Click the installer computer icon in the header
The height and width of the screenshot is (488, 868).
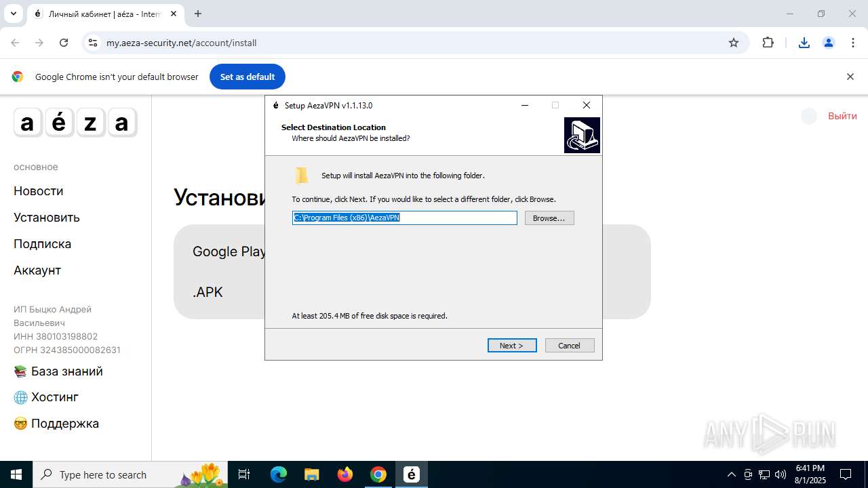[x=582, y=135]
